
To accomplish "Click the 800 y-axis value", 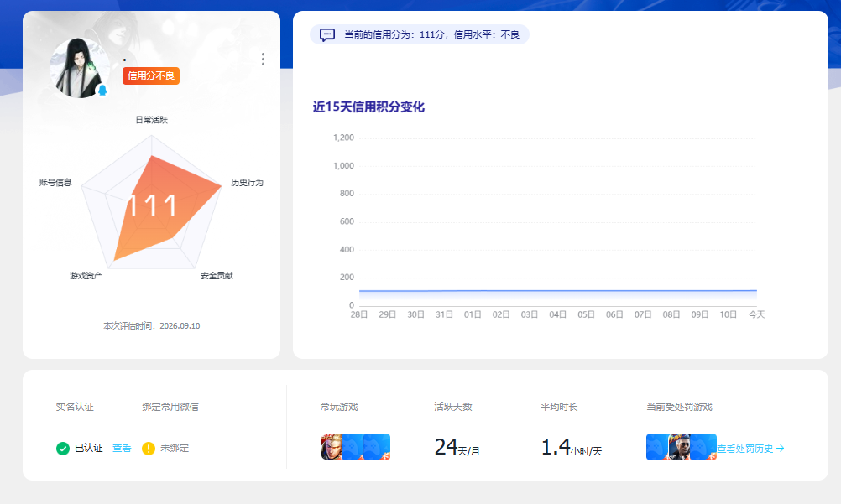I will coord(347,194).
